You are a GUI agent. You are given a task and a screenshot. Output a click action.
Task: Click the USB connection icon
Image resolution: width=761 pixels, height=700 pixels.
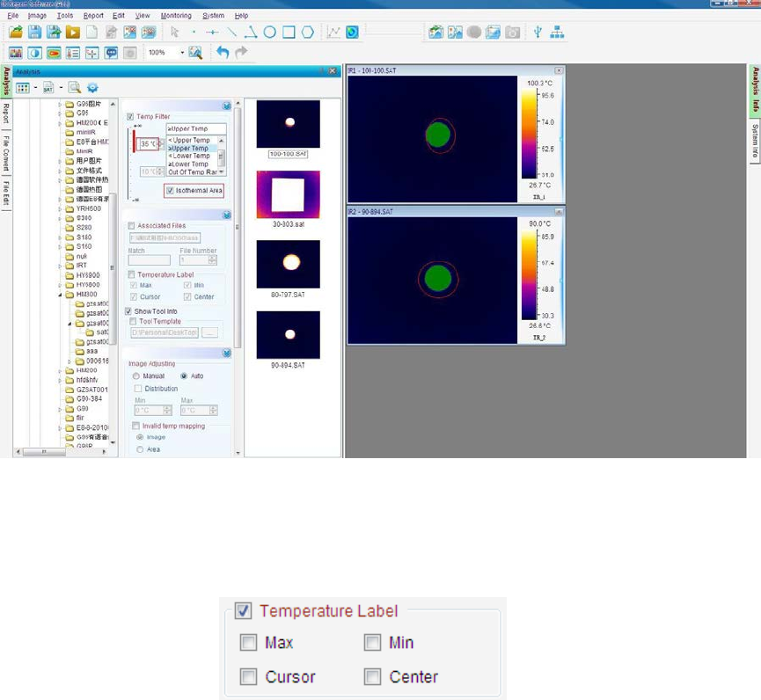pos(538,33)
